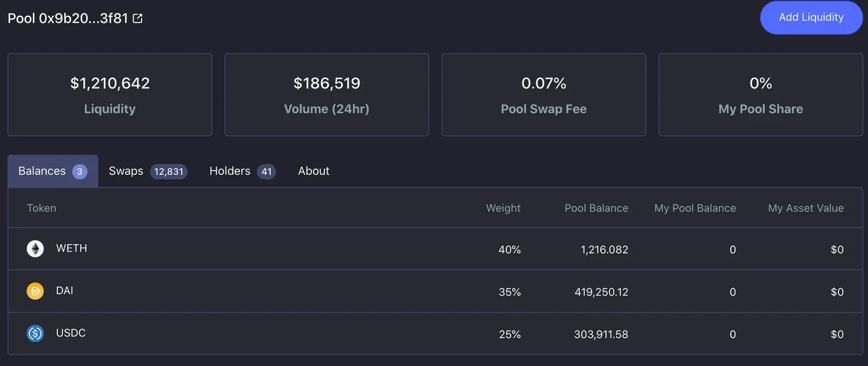The width and height of the screenshot is (868, 366).
Task: Click the WETH token icon
Action: click(35, 249)
